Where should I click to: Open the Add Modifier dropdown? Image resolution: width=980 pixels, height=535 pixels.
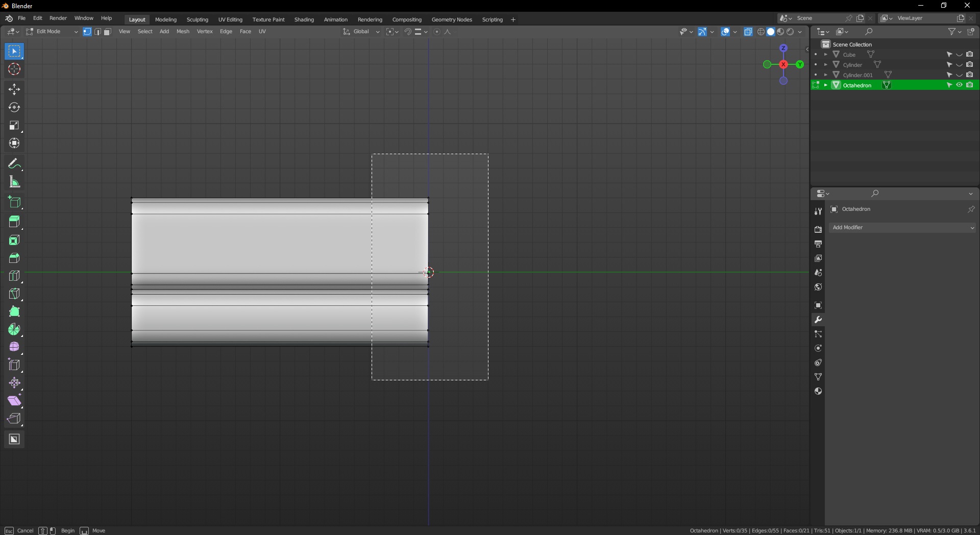pyautogui.click(x=903, y=228)
